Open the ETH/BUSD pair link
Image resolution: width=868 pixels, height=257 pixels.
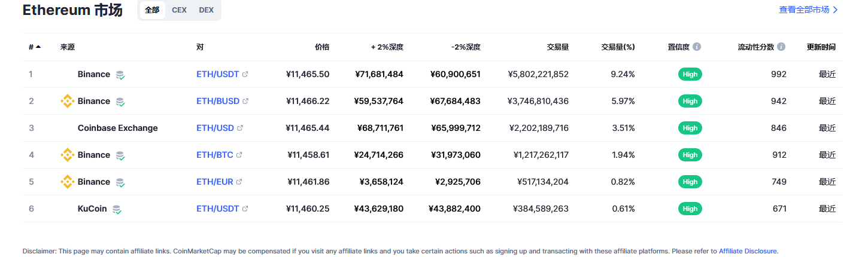(x=218, y=101)
